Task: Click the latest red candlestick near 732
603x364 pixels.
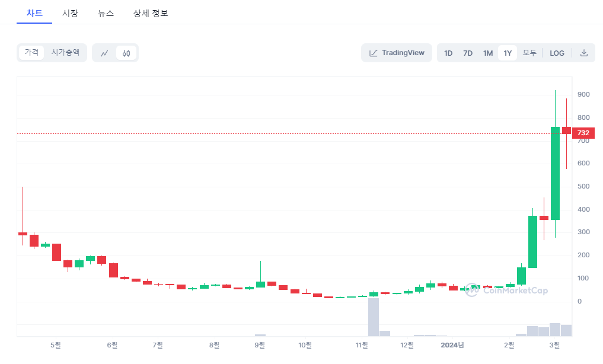Action: 566,130
